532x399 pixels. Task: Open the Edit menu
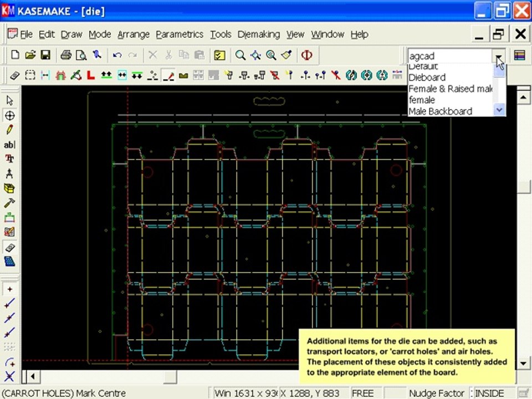(47, 34)
